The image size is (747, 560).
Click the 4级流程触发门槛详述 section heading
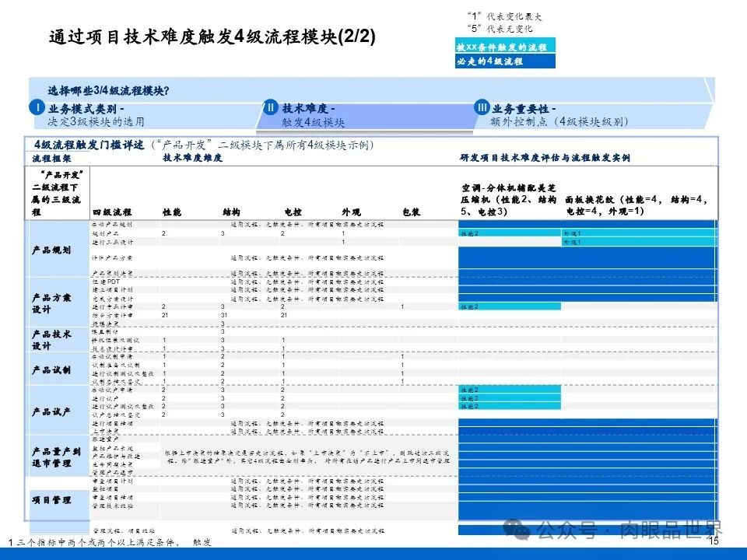[89, 145]
